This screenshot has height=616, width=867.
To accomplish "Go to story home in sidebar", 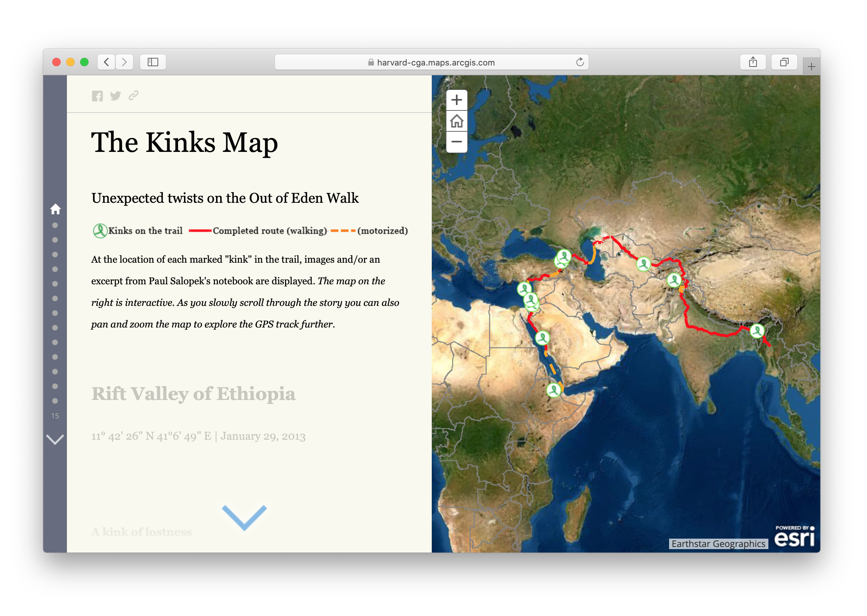I will (x=55, y=209).
